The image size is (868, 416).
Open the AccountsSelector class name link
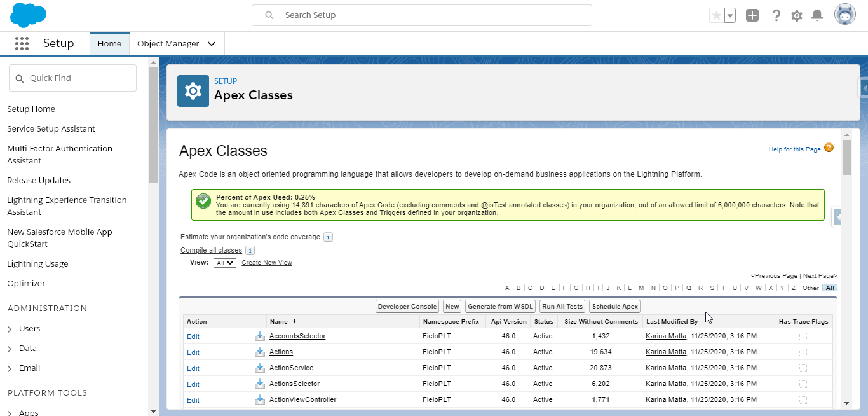(297, 336)
